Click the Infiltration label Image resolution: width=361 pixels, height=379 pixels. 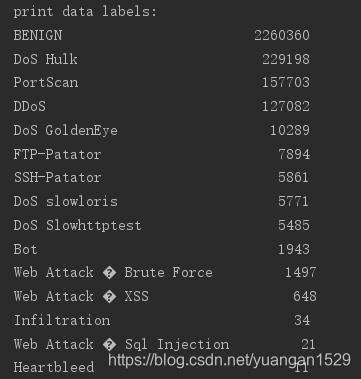[62, 320]
